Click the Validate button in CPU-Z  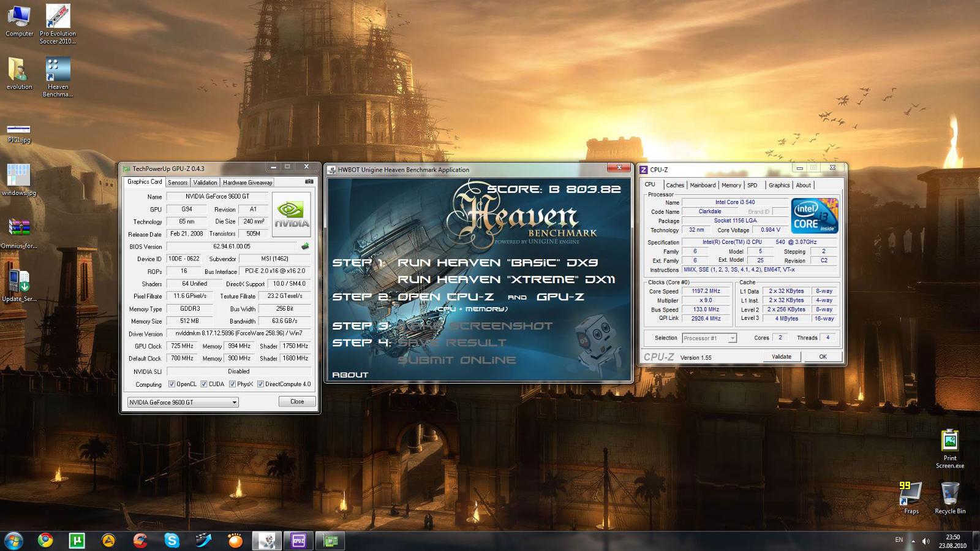pyautogui.click(x=782, y=357)
